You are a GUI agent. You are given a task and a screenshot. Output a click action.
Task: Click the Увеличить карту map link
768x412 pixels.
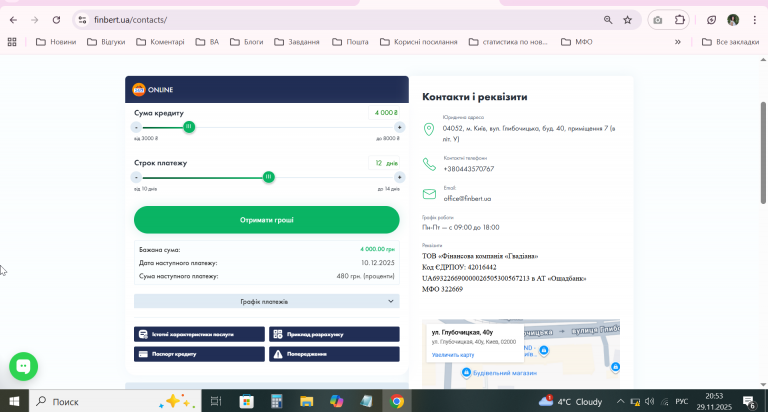point(453,355)
